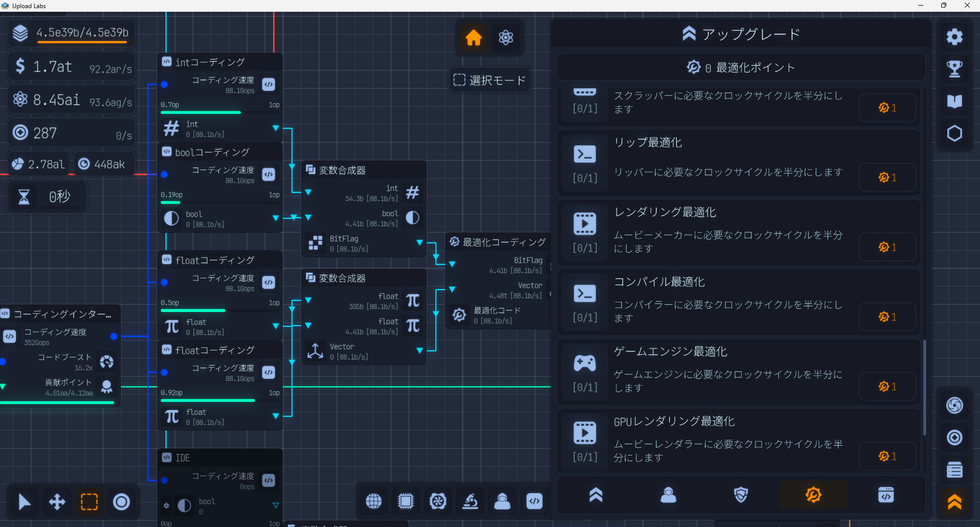Toggle the dashed-square selection tool

[89, 502]
